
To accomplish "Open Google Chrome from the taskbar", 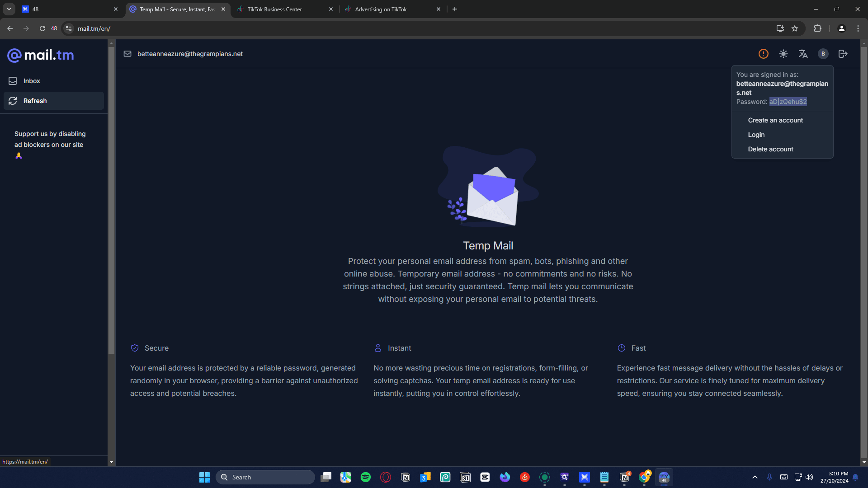I will pos(644,477).
